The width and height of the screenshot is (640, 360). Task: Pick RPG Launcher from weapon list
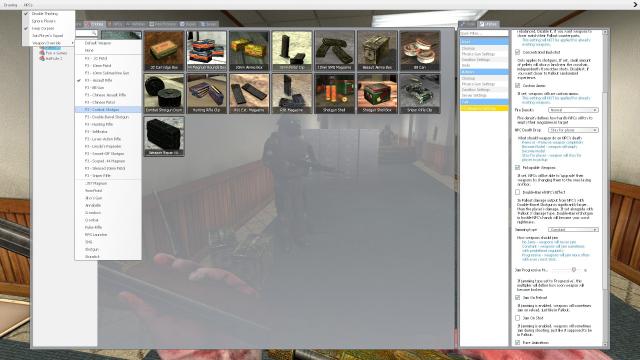coord(108,235)
